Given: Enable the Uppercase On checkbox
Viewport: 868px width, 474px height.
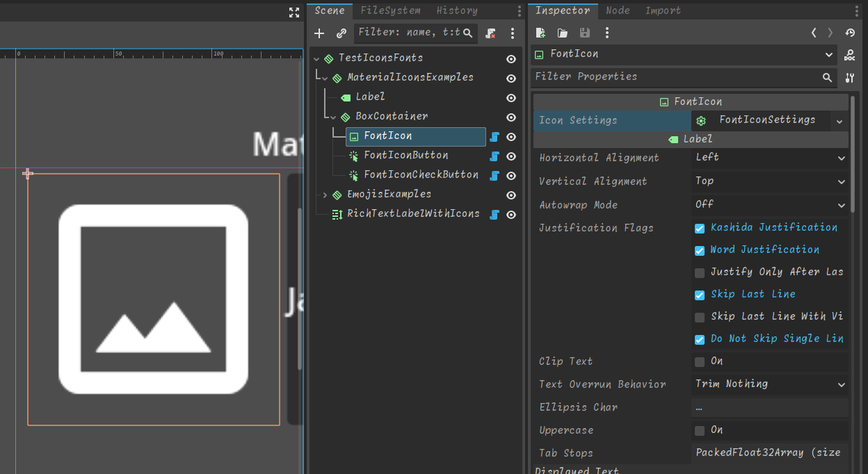Looking at the screenshot, I should coord(700,431).
